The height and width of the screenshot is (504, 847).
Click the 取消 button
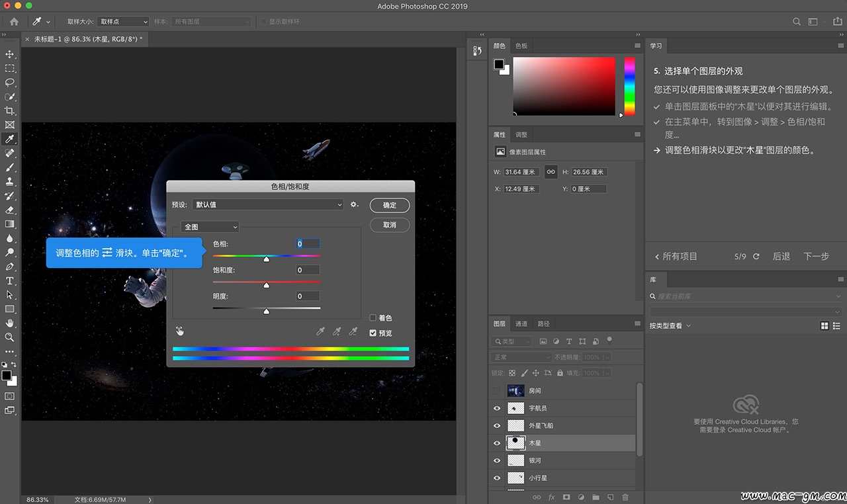(x=390, y=225)
